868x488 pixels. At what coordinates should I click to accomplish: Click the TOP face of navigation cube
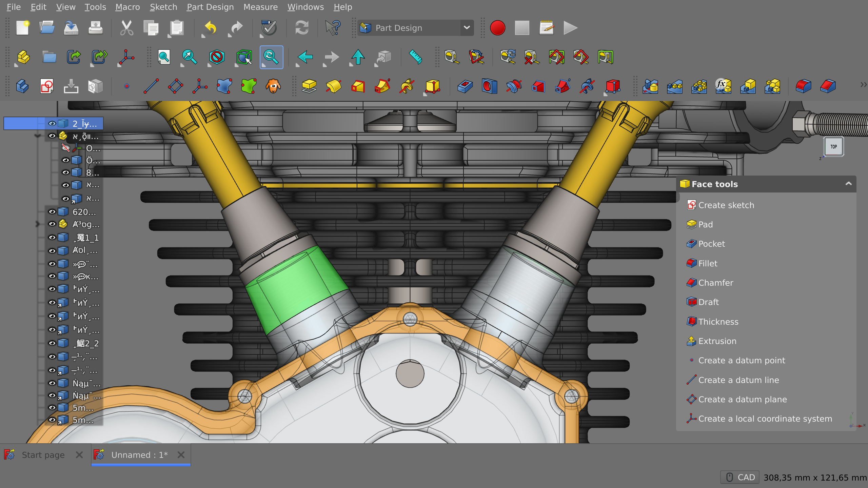[833, 146]
